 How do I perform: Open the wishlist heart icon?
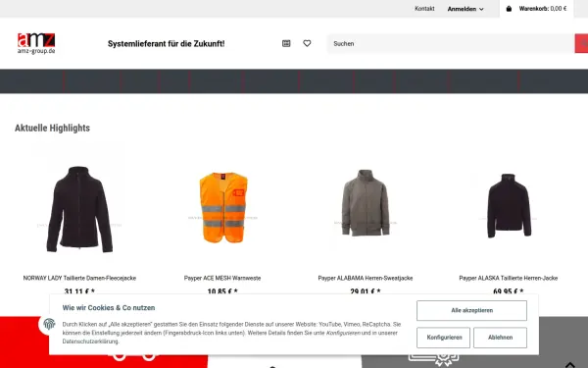[307, 43]
